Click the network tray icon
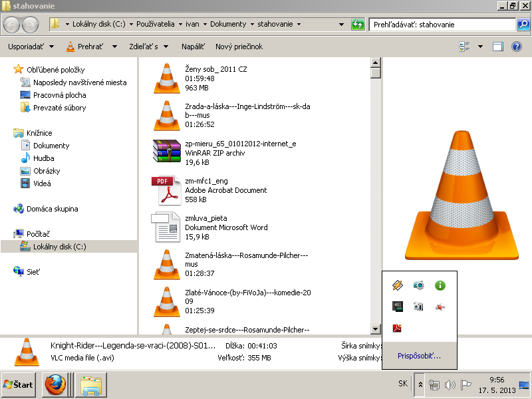This screenshot has height=399, width=532. (x=434, y=385)
